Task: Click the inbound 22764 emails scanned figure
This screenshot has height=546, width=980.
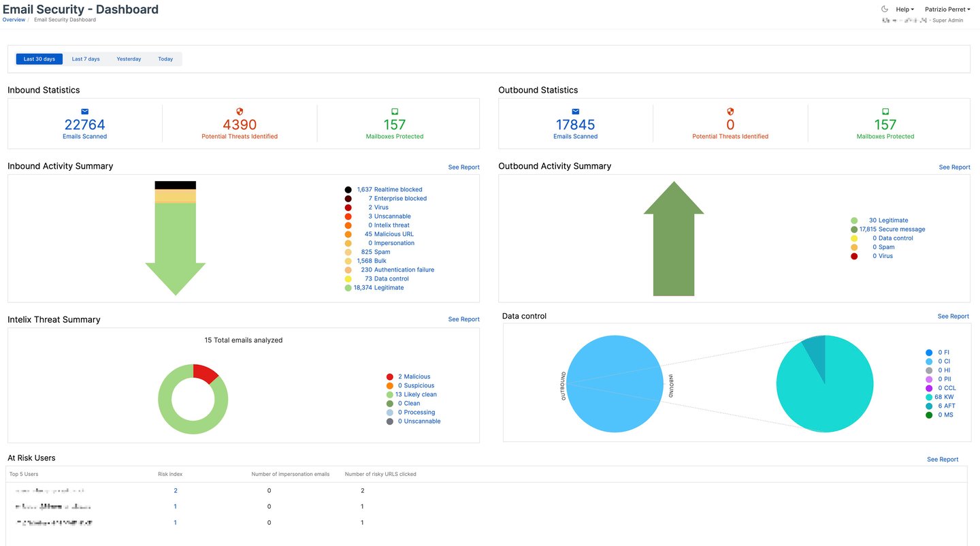Action: [x=85, y=125]
